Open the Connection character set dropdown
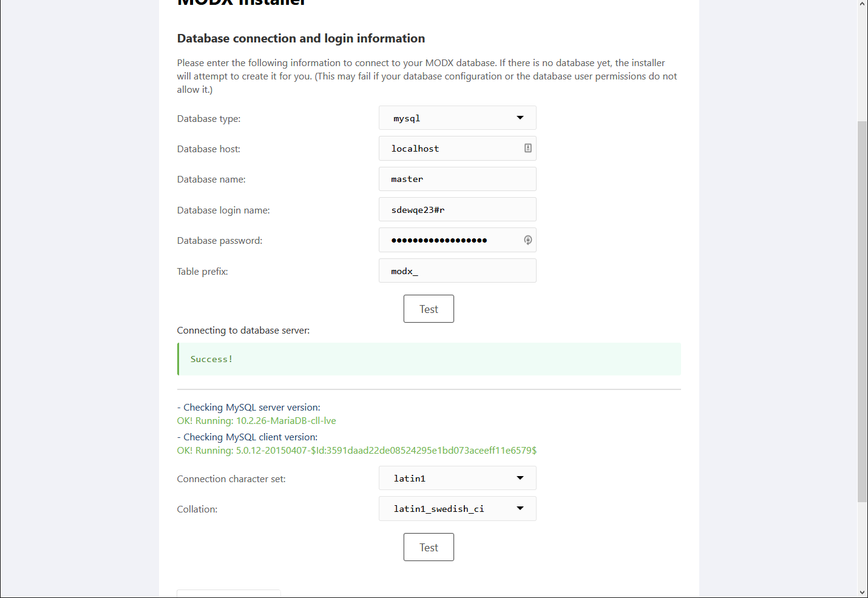Image resolution: width=868 pixels, height=598 pixels. tap(458, 478)
